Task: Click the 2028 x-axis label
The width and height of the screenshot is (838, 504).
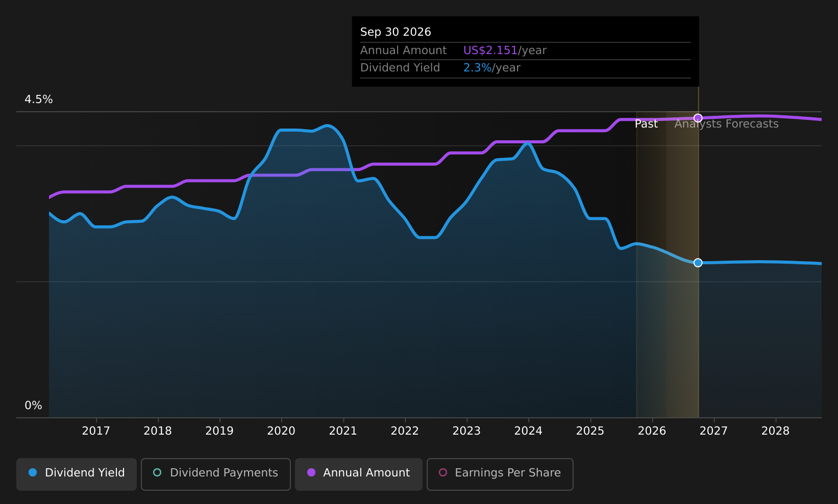Action: pyautogui.click(x=775, y=431)
